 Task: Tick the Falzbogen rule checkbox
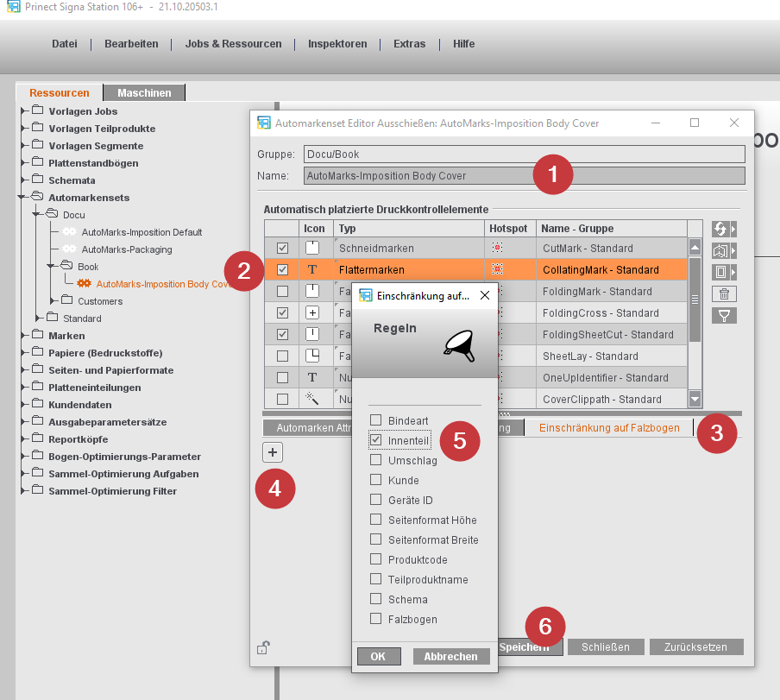(x=376, y=618)
